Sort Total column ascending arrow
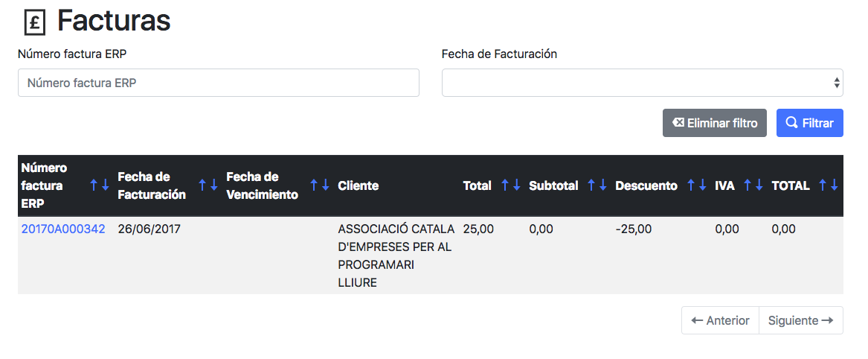868x359 pixels. point(505,185)
